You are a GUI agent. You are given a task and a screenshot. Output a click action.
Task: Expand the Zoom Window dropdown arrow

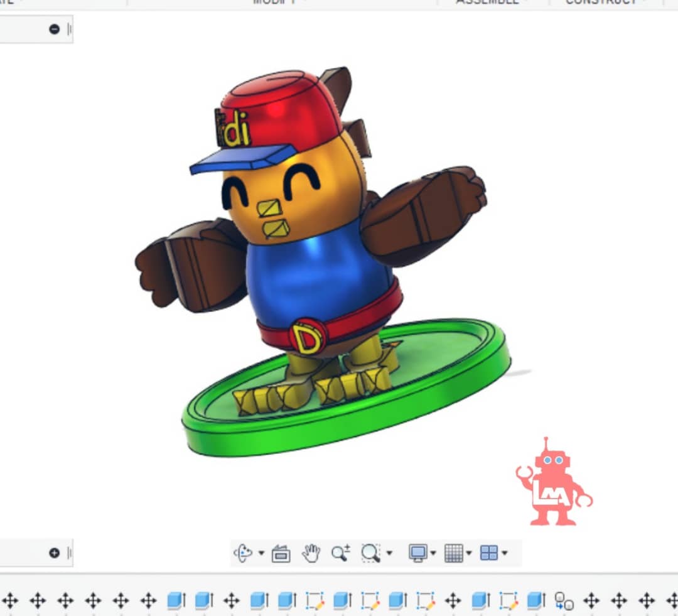pyautogui.click(x=389, y=553)
